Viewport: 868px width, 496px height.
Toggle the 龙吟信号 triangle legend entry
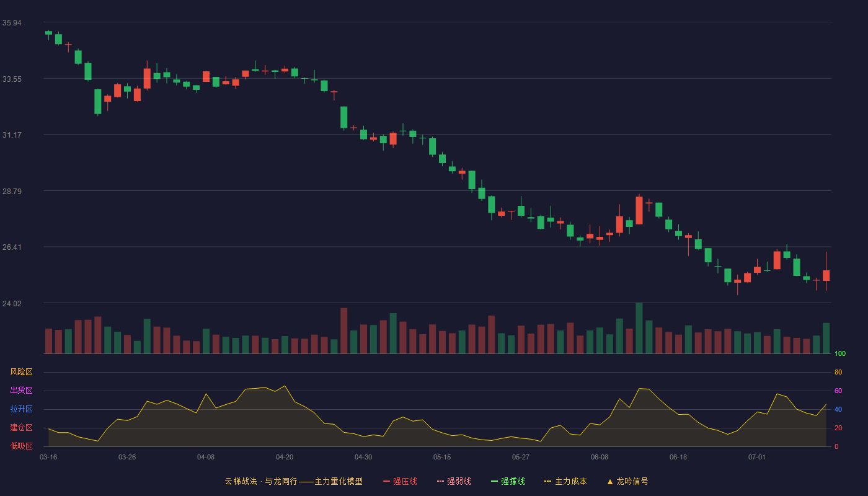[x=627, y=481]
